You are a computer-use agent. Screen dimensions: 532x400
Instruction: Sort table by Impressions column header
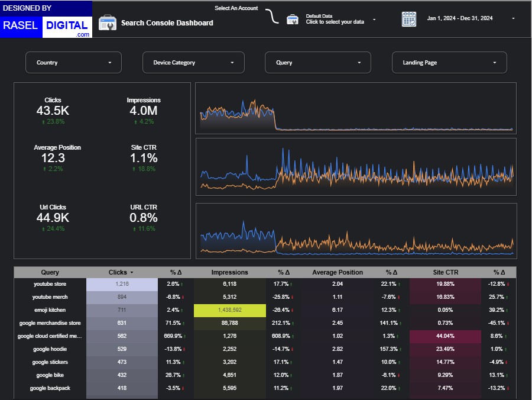coord(229,273)
